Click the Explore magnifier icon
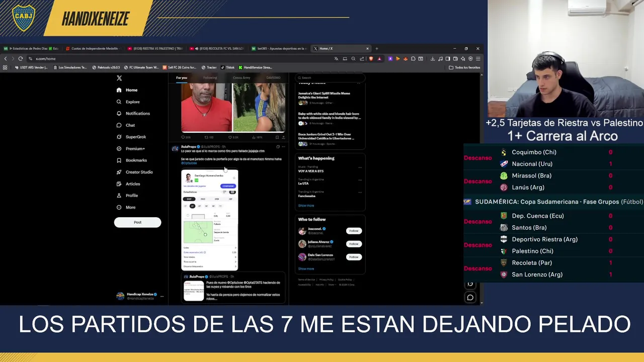The height and width of the screenshot is (362, 644). click(119, 102)
